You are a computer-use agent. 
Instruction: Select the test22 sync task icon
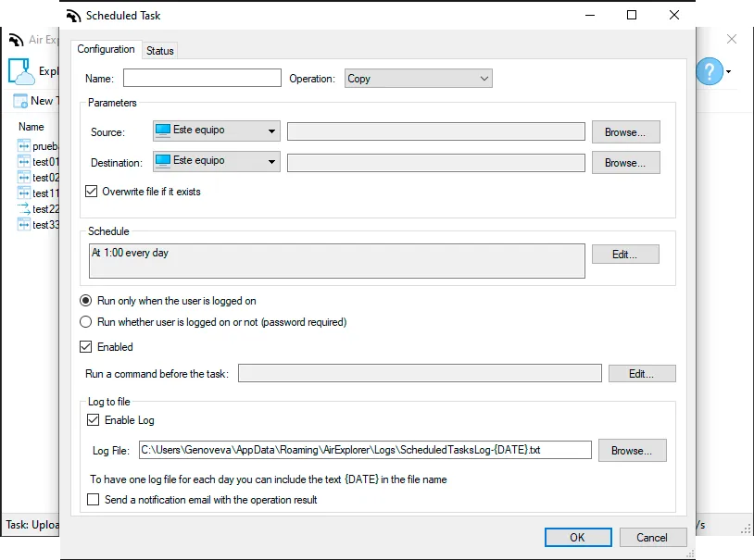[23, 208]
